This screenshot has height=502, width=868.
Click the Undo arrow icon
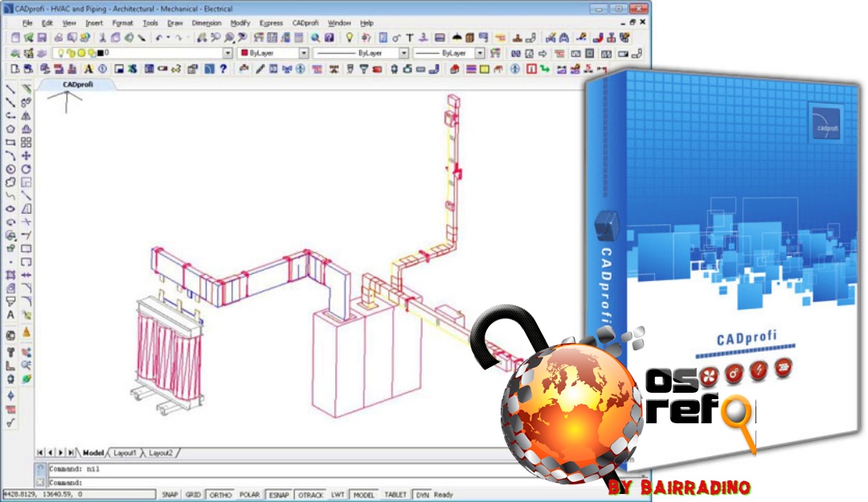pos(159,38)
